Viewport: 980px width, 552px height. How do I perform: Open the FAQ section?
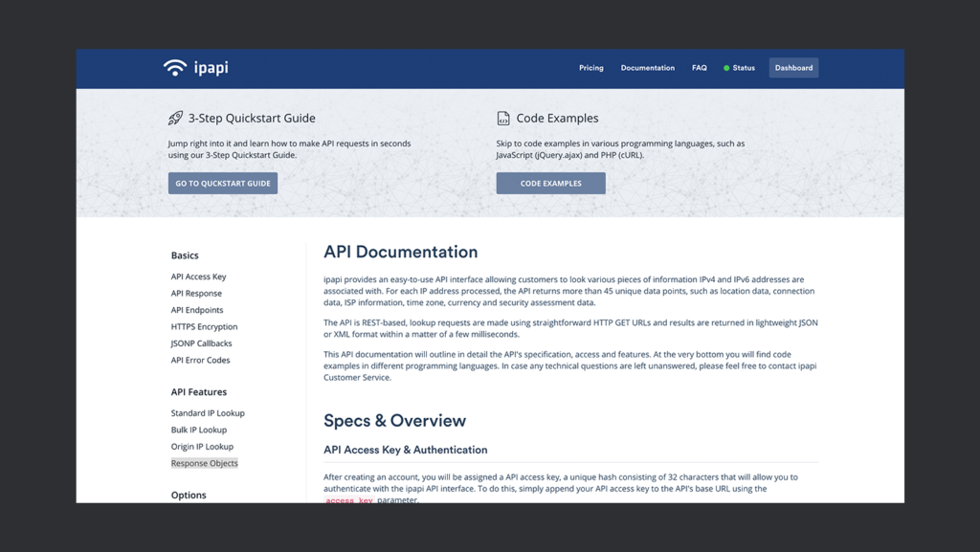[700, 68]
